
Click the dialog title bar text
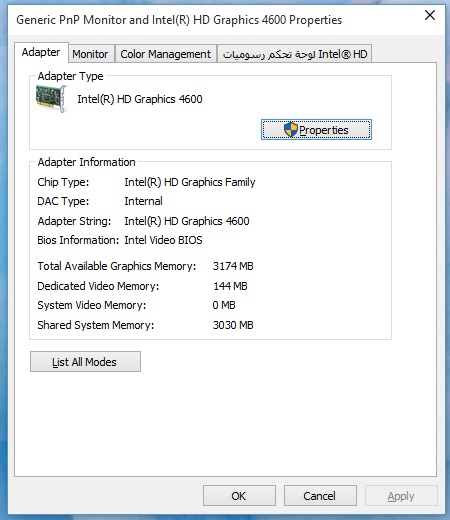(x=179, y=20)
